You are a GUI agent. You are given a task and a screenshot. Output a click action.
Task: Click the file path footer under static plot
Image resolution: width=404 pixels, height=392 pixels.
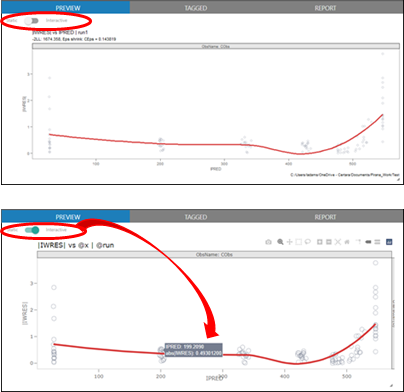[x=345, y=175]
